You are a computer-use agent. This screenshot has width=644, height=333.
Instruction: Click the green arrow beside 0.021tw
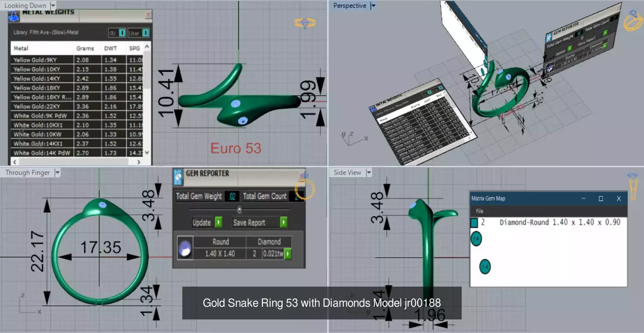(x=288, y=253)
